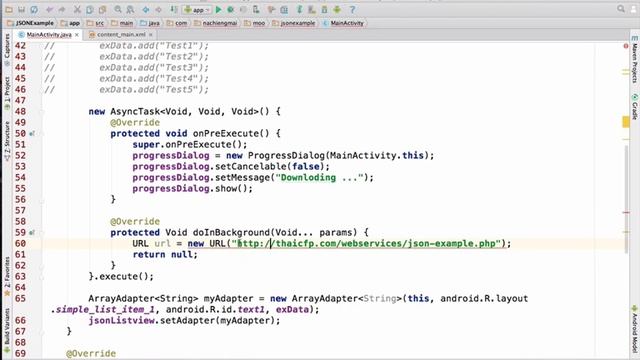Screen dimensions: 640x360
Task: Open the Structure tool window
Action: point(7,141)
